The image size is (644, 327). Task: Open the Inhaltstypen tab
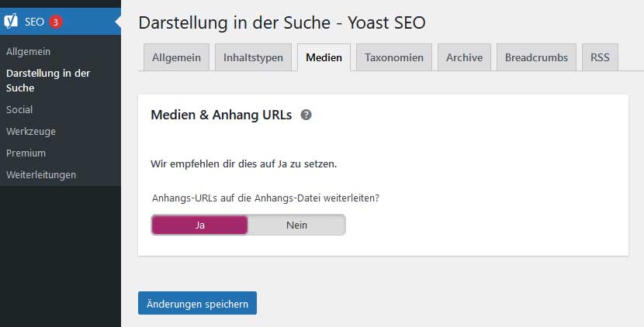tap(253, 57)
